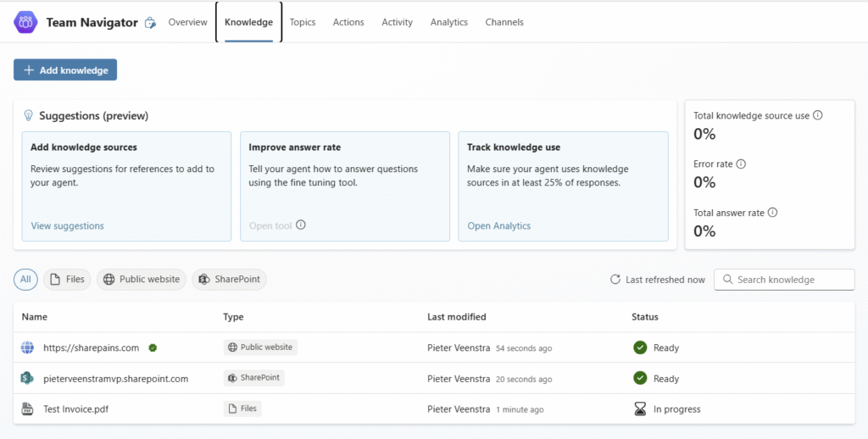
Task: Open the Overview tab
Action: (187, 22)
